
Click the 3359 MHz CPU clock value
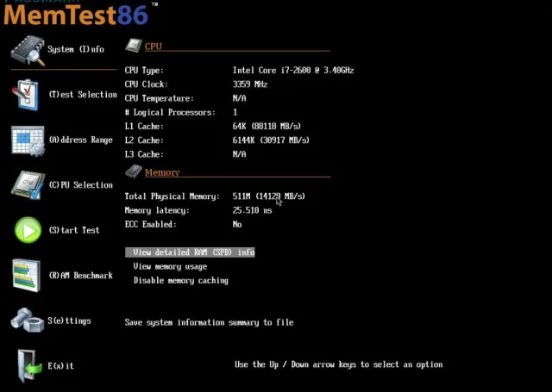tap(250, 84)
